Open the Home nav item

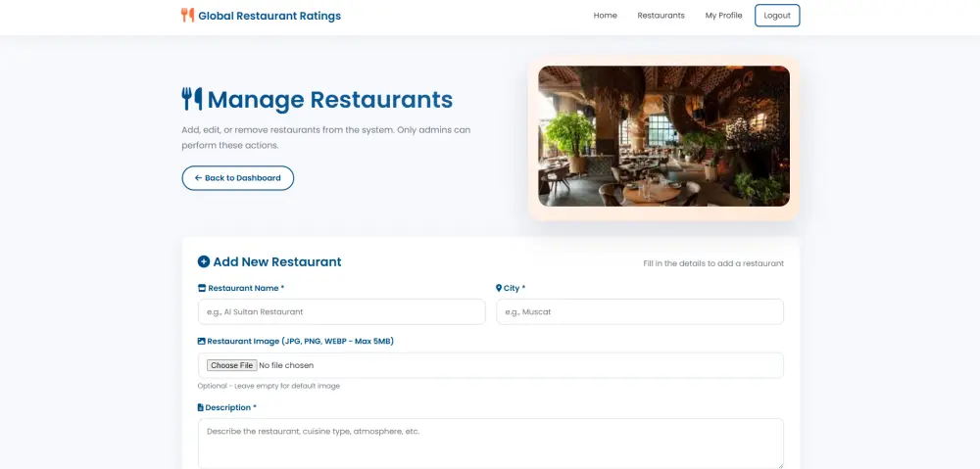coord(605,16)
